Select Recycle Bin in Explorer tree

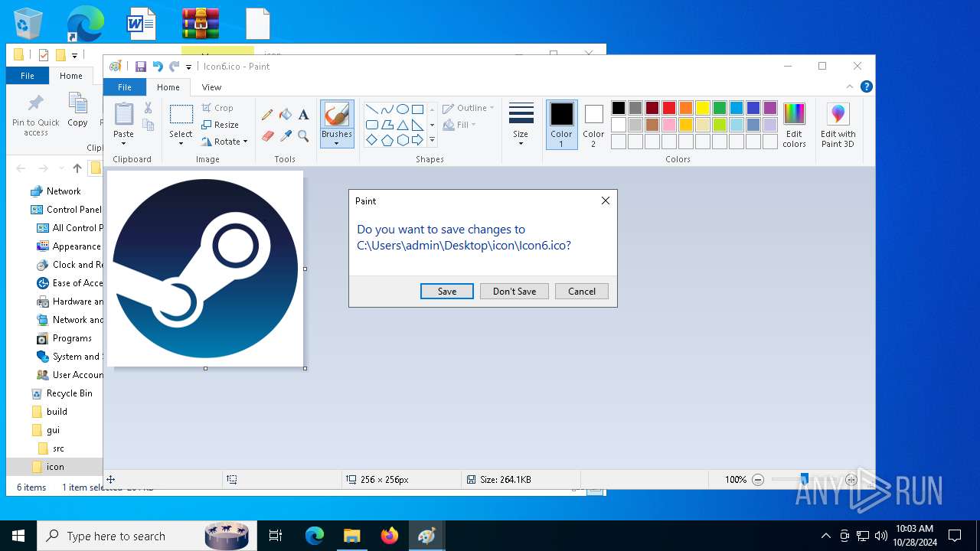click(x=69, y=393)
